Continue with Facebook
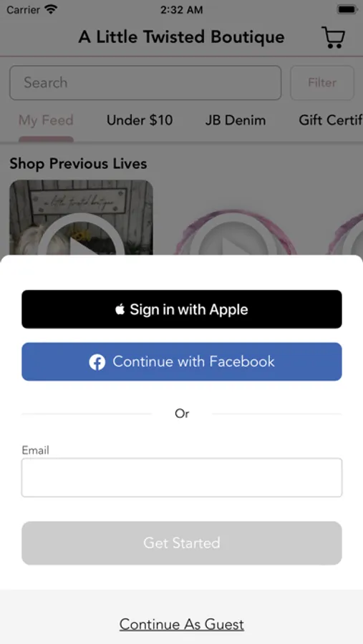The width and height of the screenshot is (363, 644). pos(182,362)
